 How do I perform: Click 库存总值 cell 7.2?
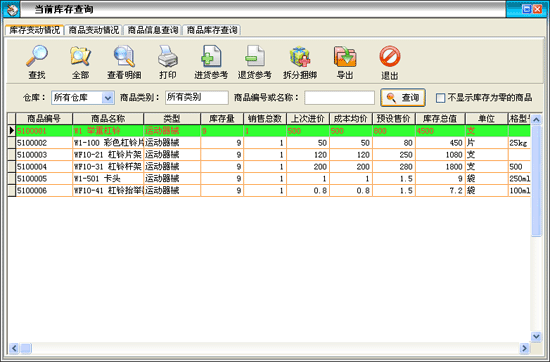440,190
